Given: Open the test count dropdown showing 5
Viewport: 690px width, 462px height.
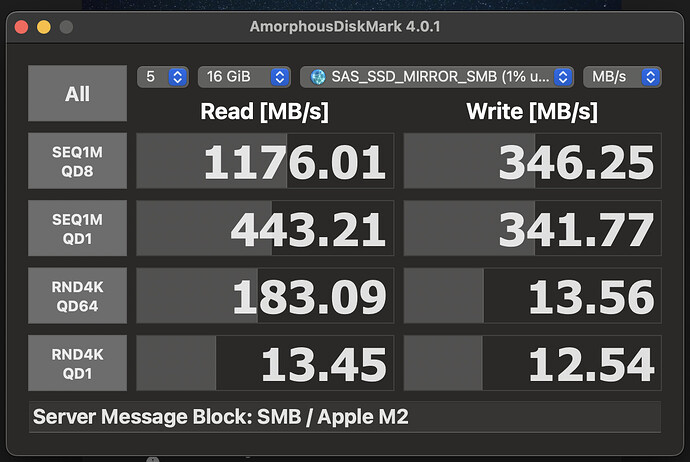Looking at the screenshot, I should click(x=164, y=77).
